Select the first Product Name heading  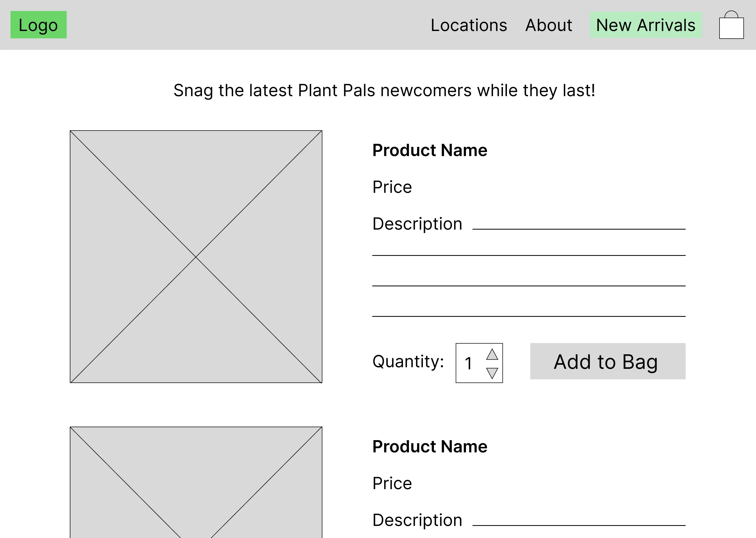(430, 150)
